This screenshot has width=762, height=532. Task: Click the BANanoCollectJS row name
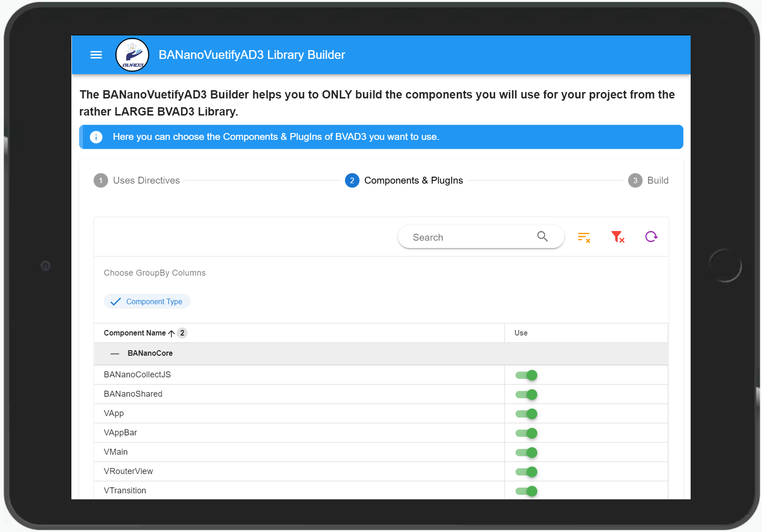pos(137,375)
